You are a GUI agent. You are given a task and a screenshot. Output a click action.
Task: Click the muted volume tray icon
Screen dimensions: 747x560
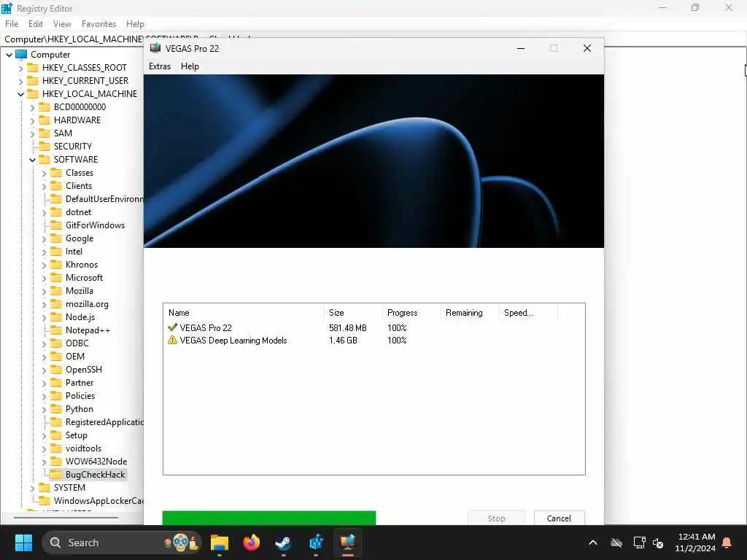coord(658,542)
